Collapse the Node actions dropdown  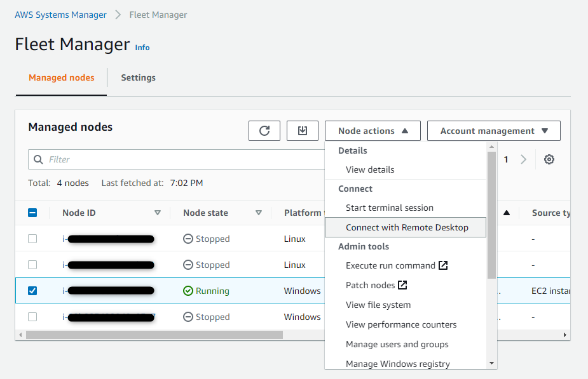pyautogui.click(x=373, y=131)
